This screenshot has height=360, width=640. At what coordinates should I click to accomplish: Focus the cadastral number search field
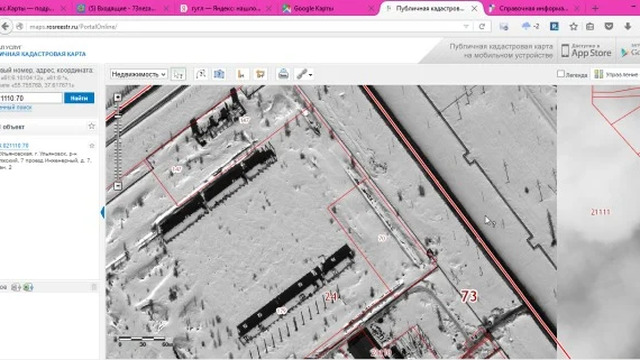(x=31, y=98)
